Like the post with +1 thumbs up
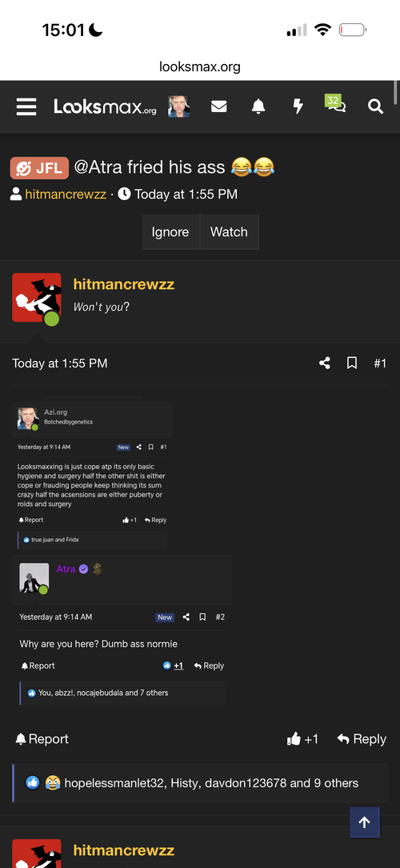This screenshot has height=868, width=400. click(x=302, y=739)
